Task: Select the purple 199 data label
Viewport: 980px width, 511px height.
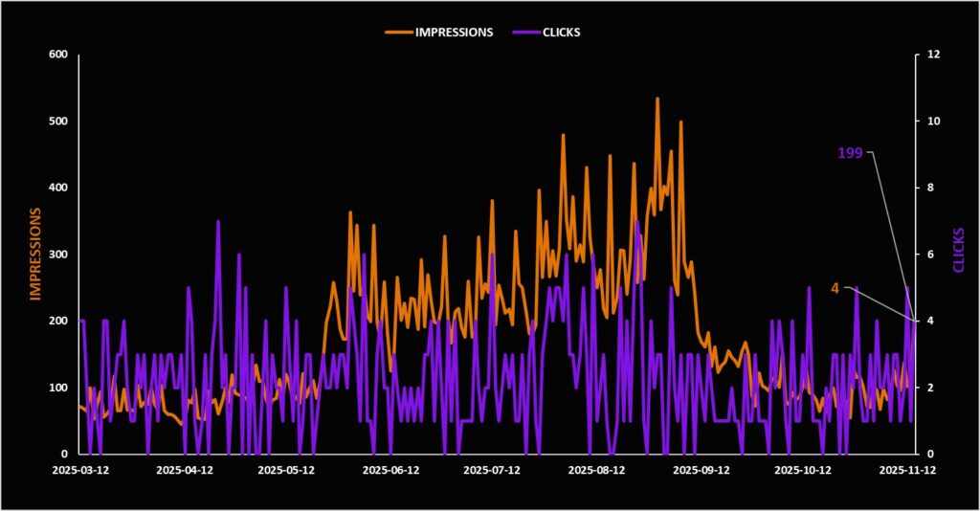Action: (x=851, y=152)
